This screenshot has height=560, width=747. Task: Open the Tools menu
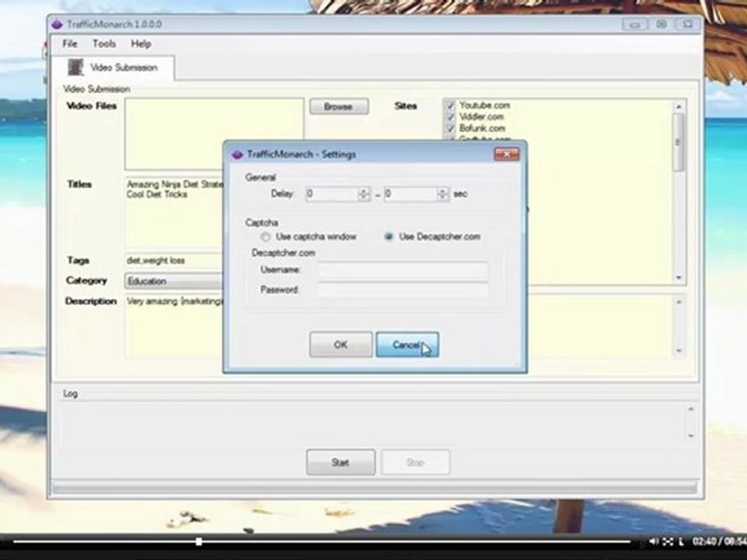tap(103, 44)
